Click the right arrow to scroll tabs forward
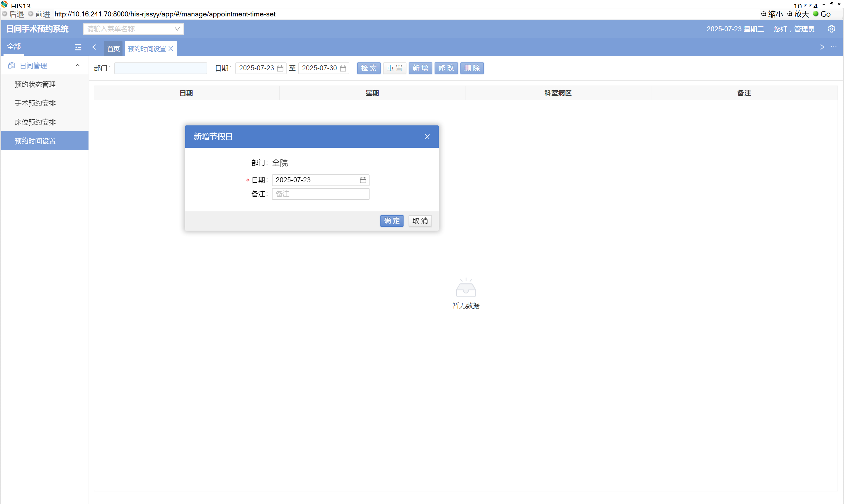Screen dimensions: 844x504 pyautogui.click(x=822, y=47)
